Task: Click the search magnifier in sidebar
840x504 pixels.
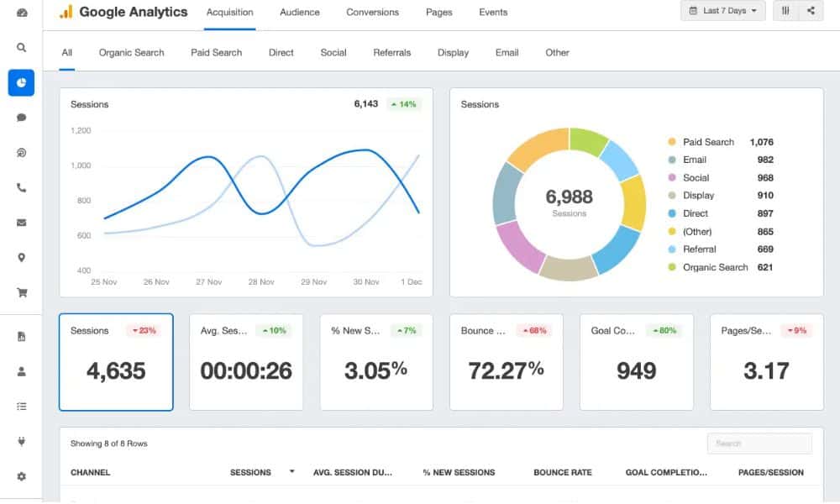Action: (21, 48)
